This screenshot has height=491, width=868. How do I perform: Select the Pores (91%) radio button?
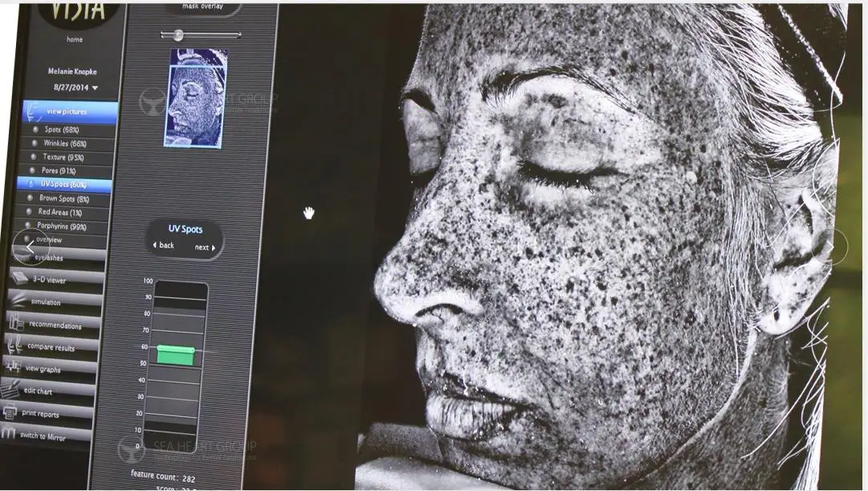pyautogui.click(x=32, y=170)
